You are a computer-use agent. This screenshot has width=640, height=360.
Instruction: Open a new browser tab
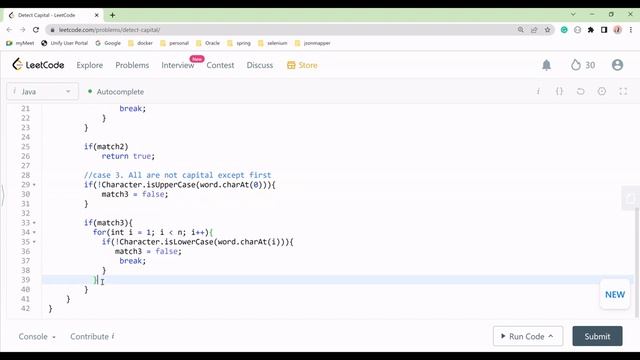coord(112,15)
